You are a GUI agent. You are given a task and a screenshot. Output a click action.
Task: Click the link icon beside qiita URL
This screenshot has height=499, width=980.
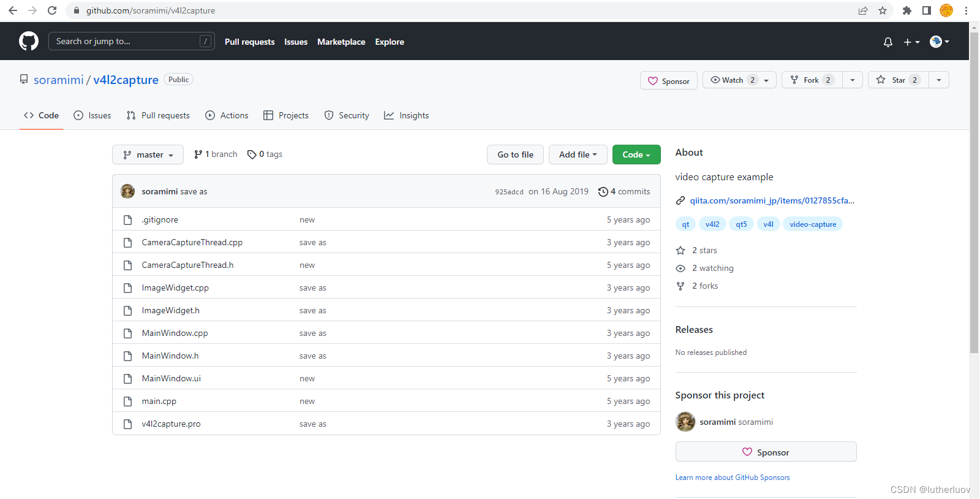pyautogui.click(x=680, y=200)
